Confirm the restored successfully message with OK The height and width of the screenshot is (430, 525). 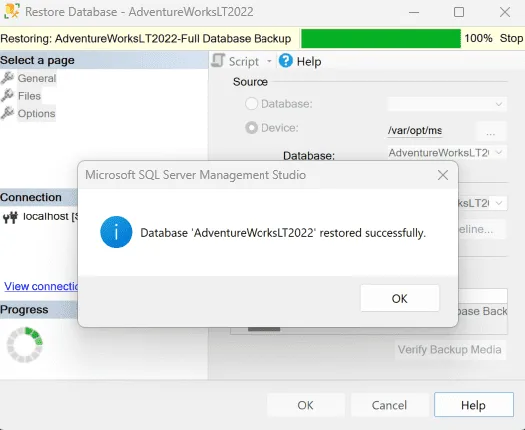(x=400, y=298)
